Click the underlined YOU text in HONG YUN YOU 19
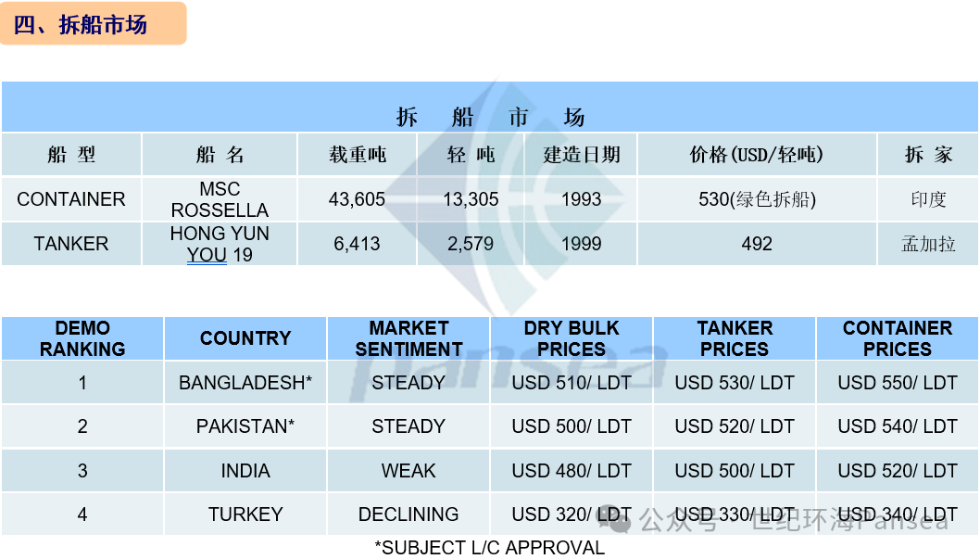Screen dimensions: 980x559 [x=207, y=255]
